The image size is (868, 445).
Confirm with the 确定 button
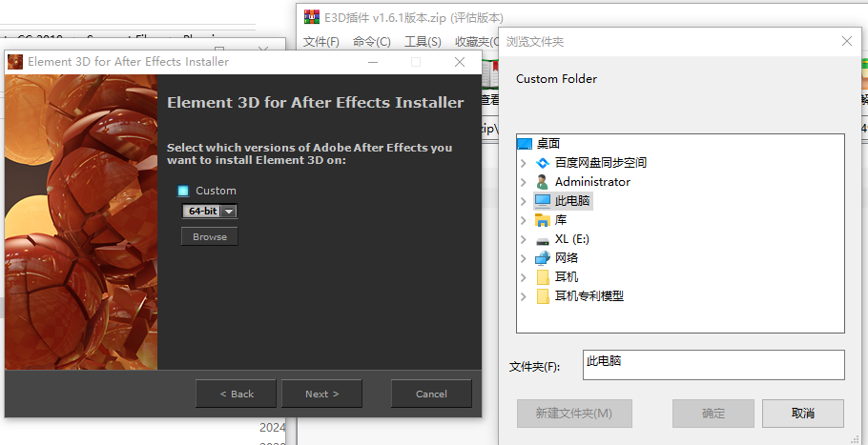pyautogui.click(x=713, y=414)
